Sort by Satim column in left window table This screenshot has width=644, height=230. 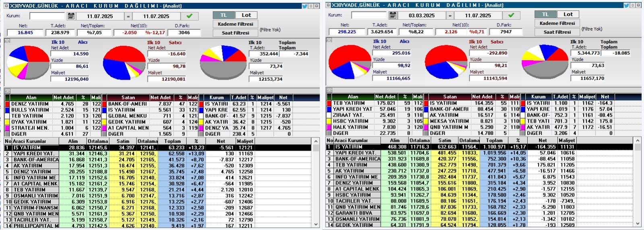[x=123, y=141]
